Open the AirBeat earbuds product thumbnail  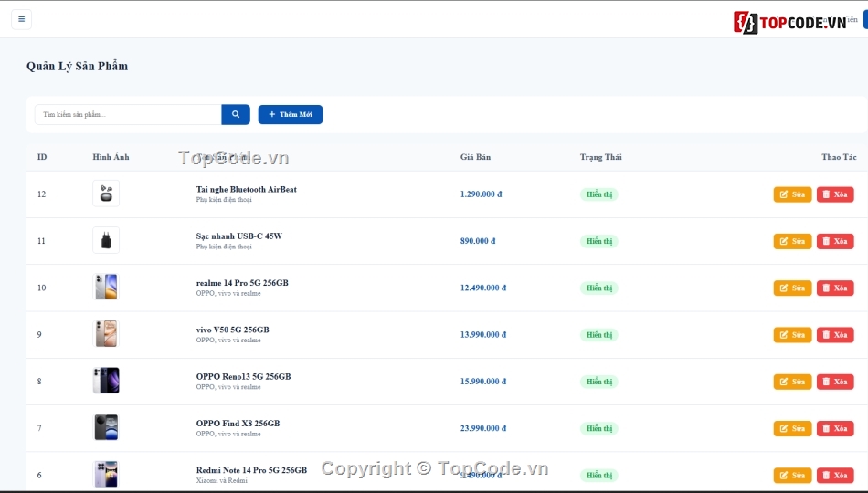pos(106,194)
